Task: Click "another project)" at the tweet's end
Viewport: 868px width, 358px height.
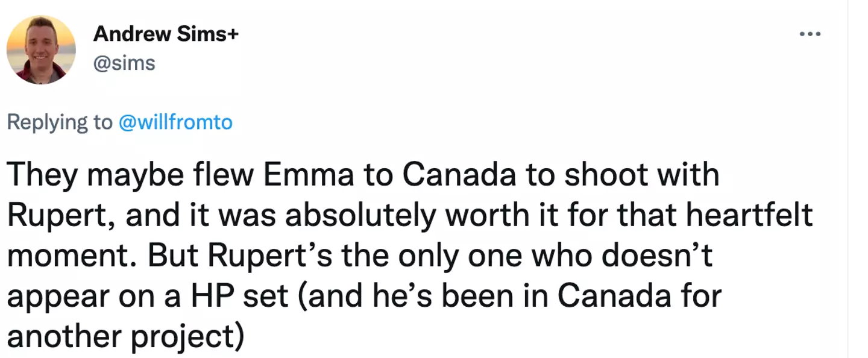Action: pos(125,337)
